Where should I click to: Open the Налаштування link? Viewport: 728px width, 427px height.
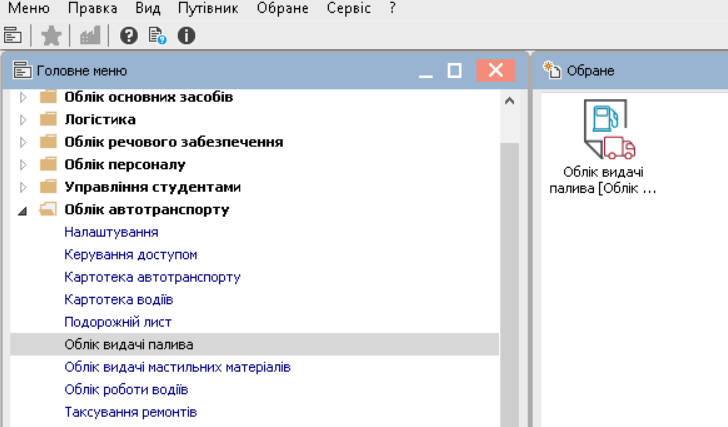[x=111, y=232]
